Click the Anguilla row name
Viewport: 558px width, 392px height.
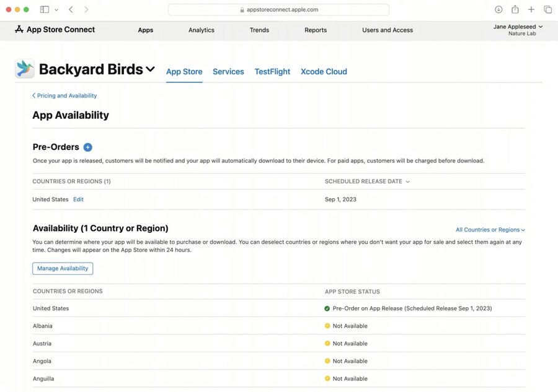[x=43, y=379]
